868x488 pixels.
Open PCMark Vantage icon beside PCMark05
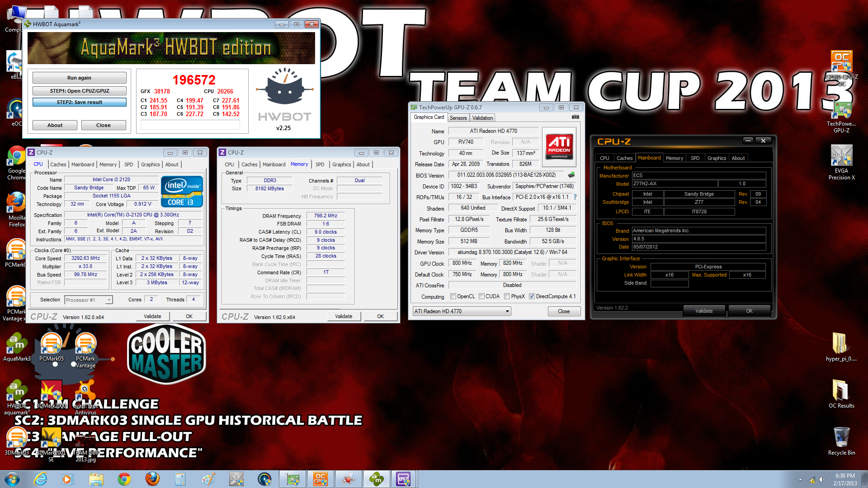85,351
